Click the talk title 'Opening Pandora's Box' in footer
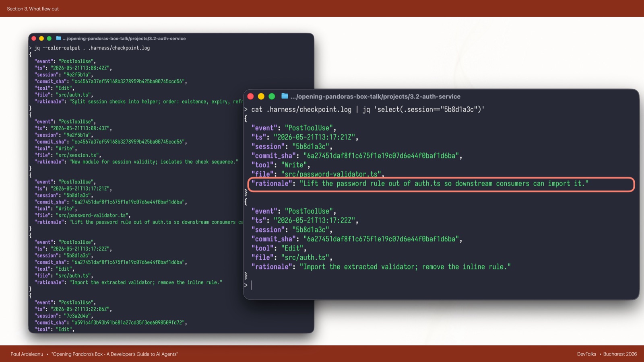Screen dimensions: 644x362 coord(115,354)
